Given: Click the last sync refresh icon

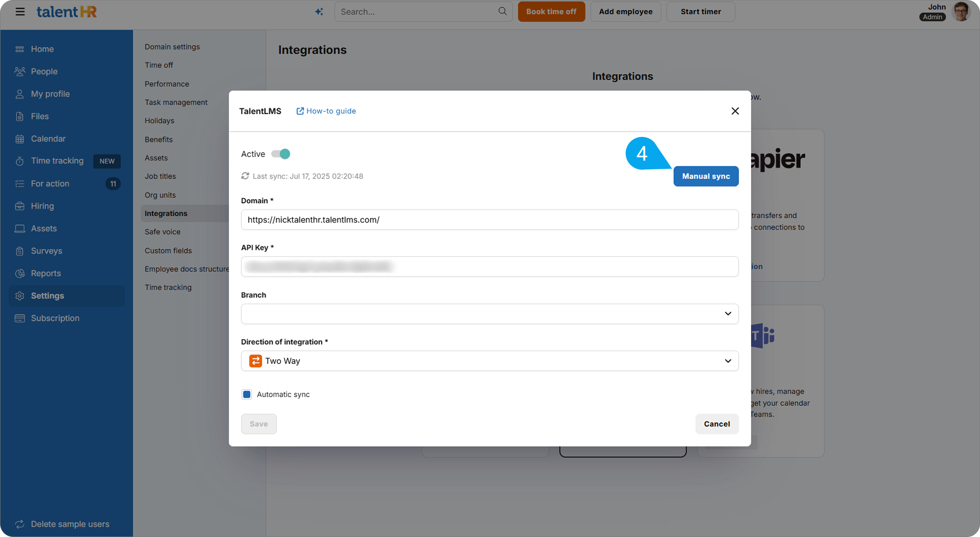Looking at the screenshot, I should (x=245, y=176).
